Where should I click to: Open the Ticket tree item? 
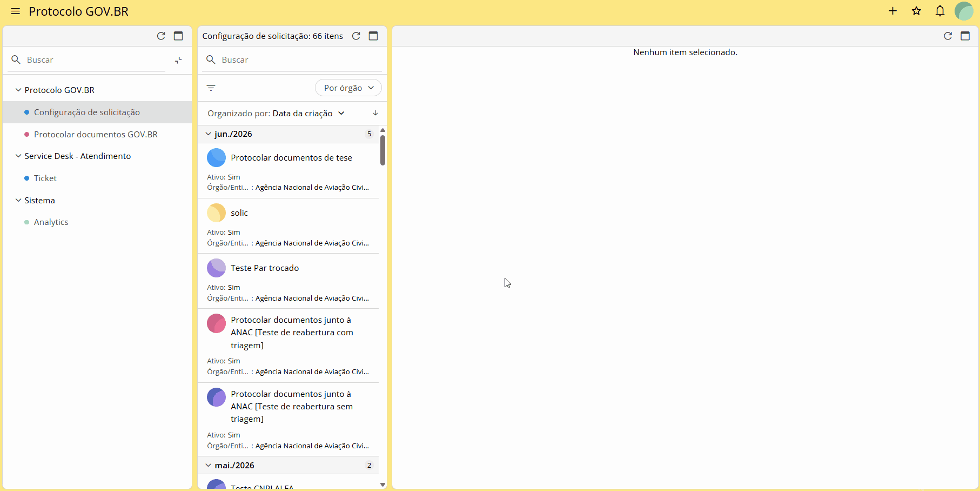tap(97, 178)
